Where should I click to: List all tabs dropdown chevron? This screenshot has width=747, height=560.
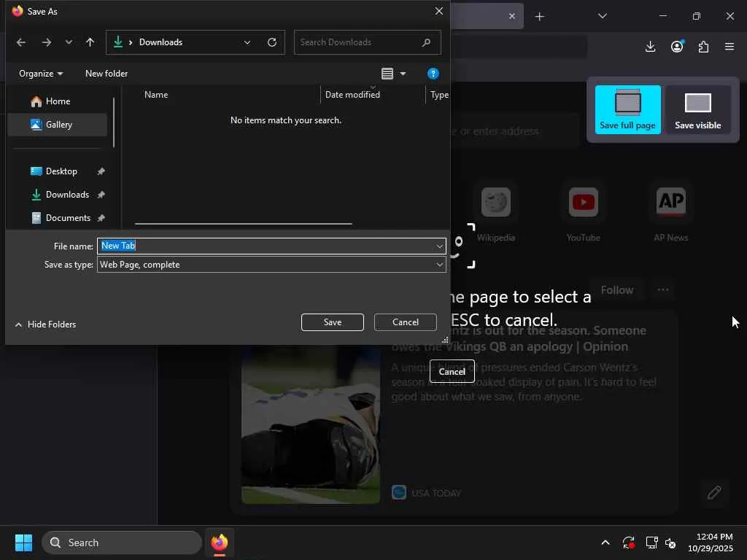pos(602,16)
